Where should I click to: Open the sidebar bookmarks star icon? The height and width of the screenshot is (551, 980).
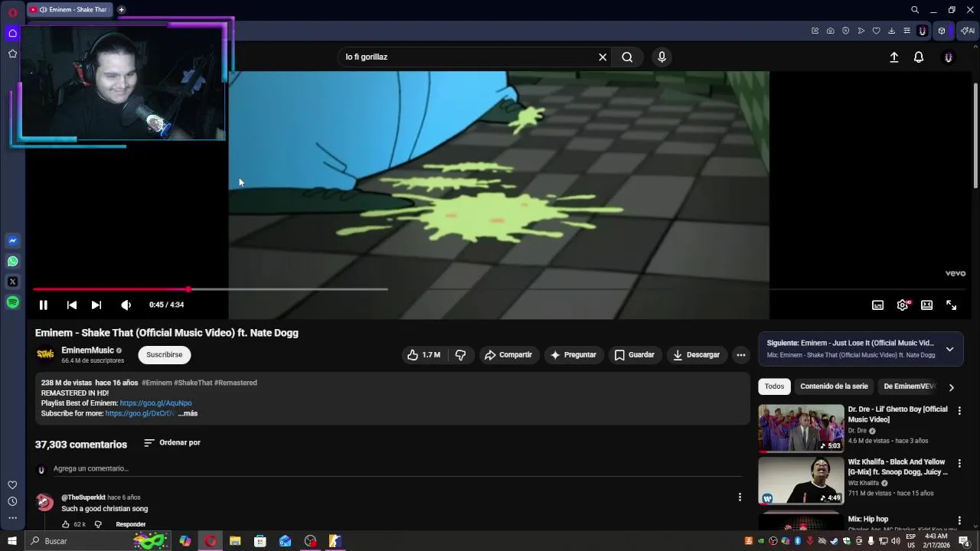(x=12, y=54)
